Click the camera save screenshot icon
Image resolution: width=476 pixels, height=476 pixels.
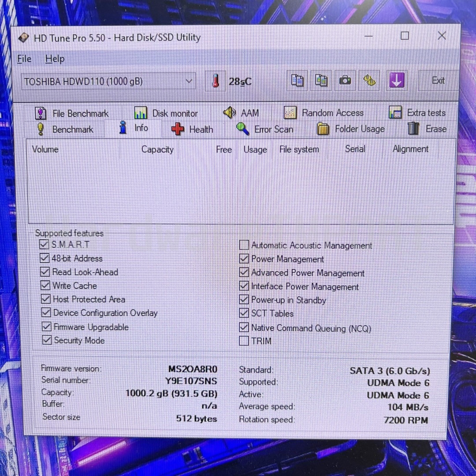coord(345,81)
